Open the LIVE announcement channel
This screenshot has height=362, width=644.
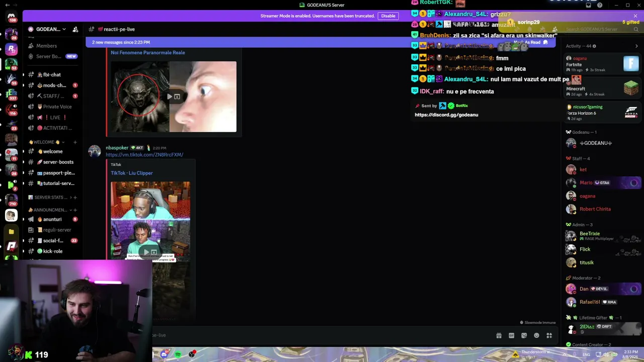(53, 118)
